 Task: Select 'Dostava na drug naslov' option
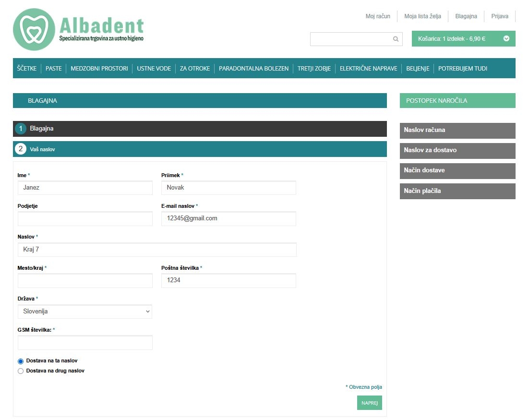click(x=21, y=371)
